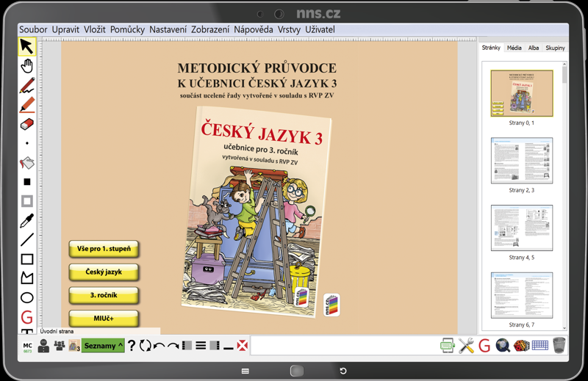Open the globe with magnifier search icon

[x=503, y=346]
